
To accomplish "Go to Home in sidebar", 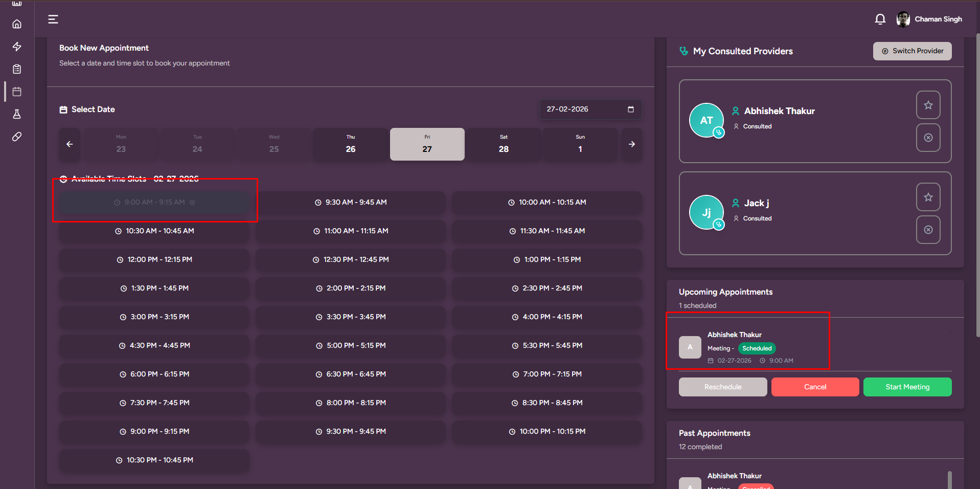I will pos(17,24).
